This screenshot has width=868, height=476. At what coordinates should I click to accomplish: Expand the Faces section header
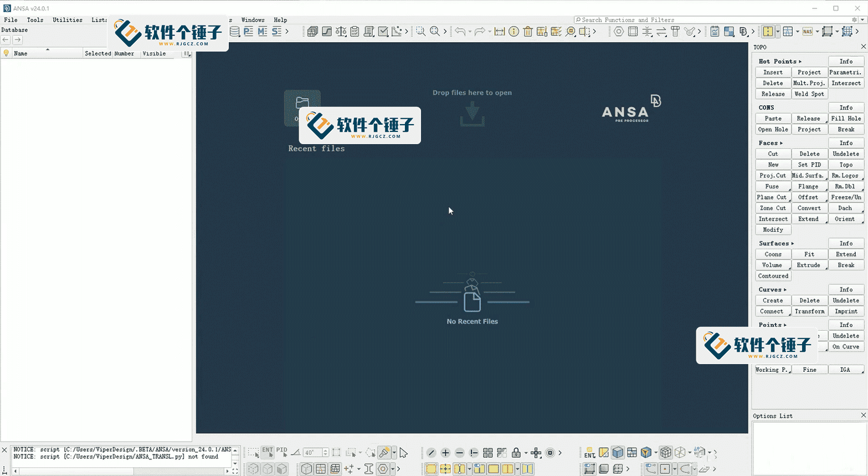771,143
